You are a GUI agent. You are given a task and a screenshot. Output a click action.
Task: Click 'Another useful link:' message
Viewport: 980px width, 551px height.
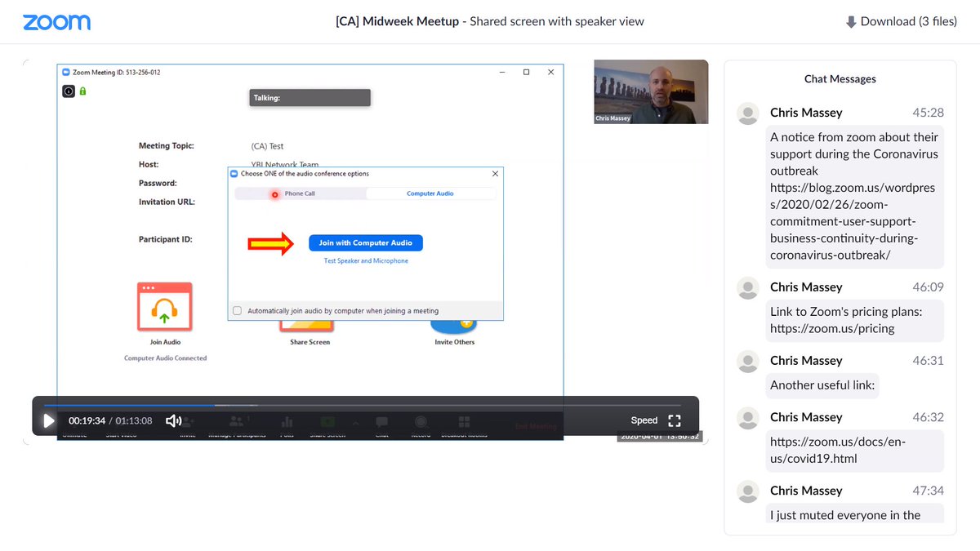point(822,385)
